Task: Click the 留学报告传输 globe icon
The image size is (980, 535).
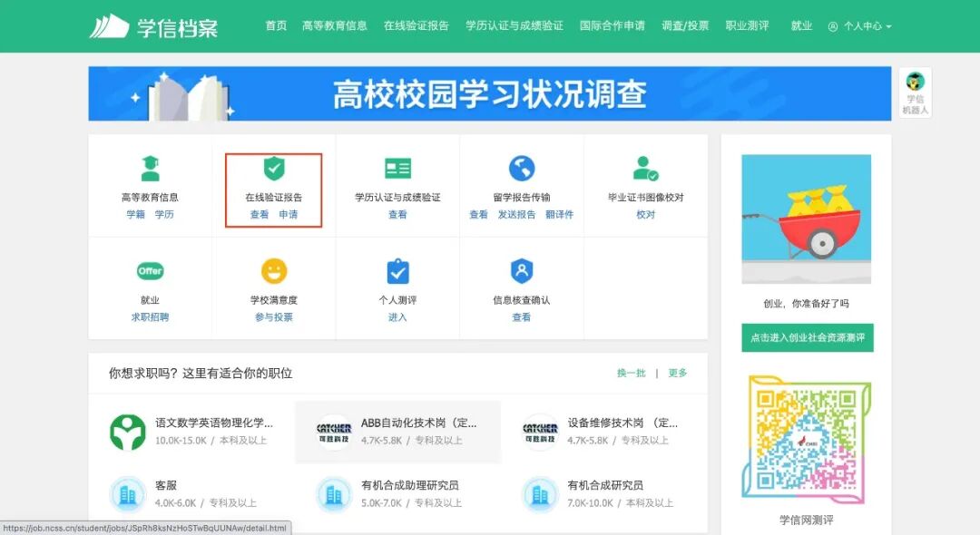Action: pyautogui.click(x=521, y=168)
